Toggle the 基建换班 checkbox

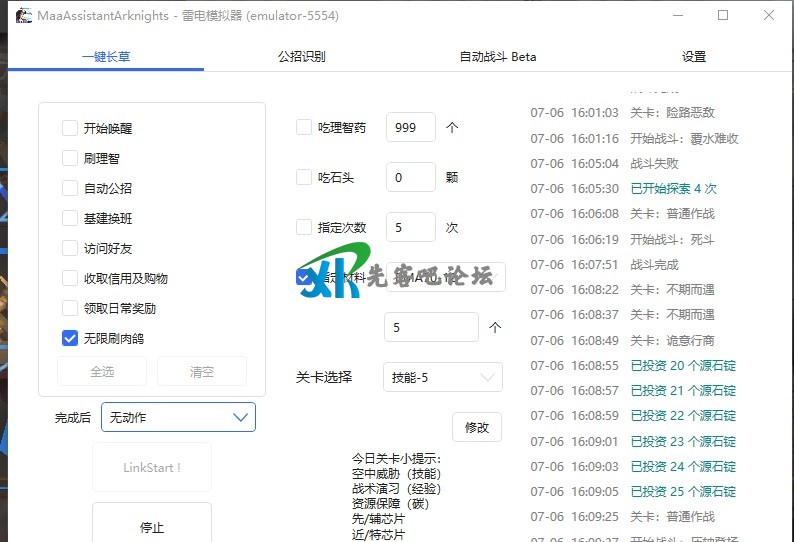coord(70,218)
